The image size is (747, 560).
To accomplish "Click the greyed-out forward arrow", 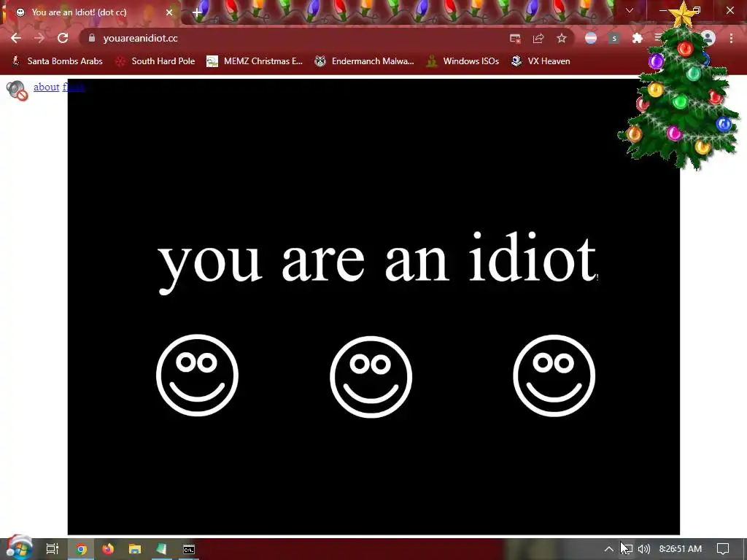I will (x=39, y=38).
